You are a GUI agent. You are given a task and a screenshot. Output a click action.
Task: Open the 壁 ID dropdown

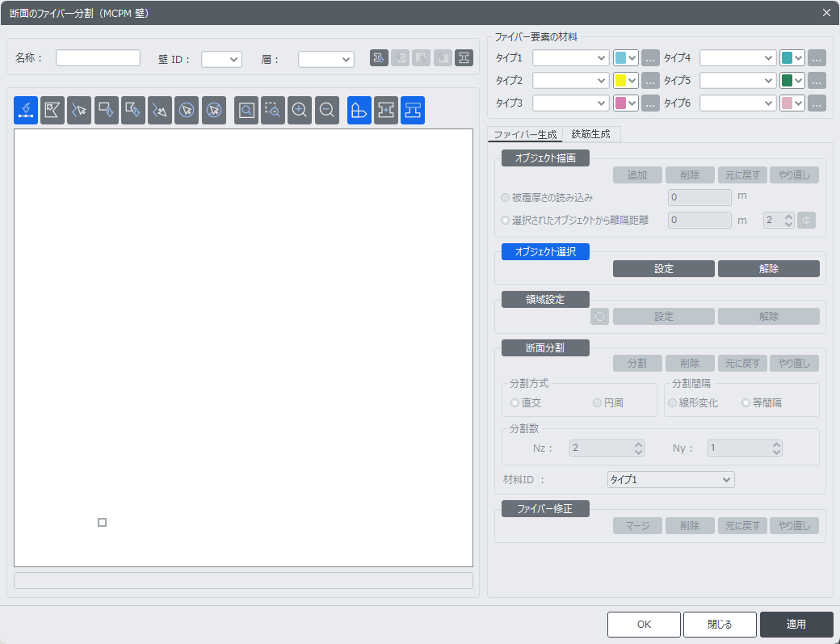[x=222, y=60]
